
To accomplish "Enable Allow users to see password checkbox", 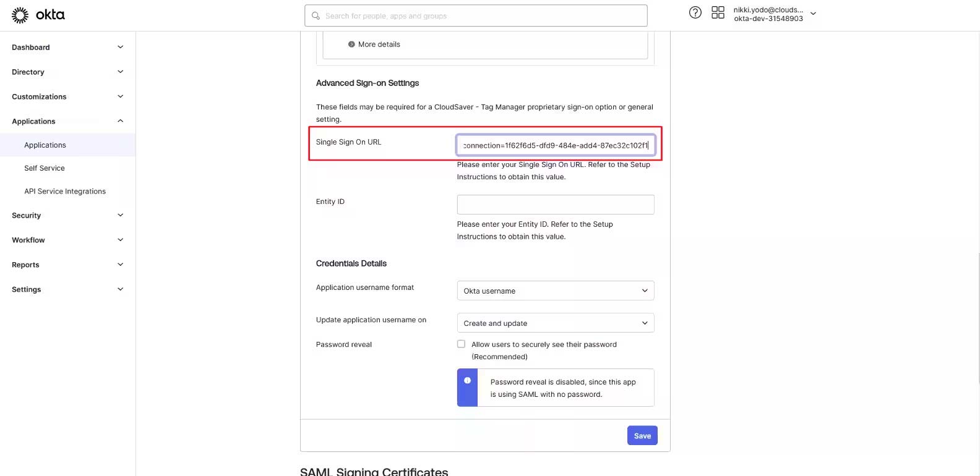I will click(462, 344).
